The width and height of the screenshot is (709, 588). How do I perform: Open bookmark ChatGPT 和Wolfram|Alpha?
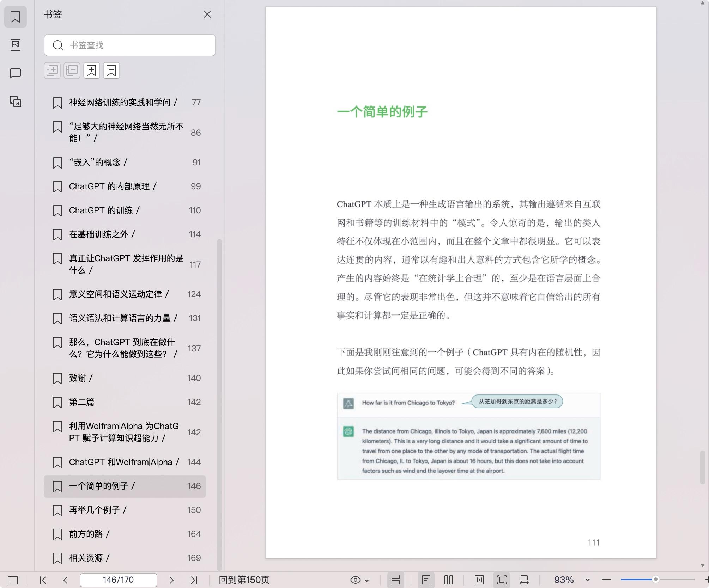125,462
